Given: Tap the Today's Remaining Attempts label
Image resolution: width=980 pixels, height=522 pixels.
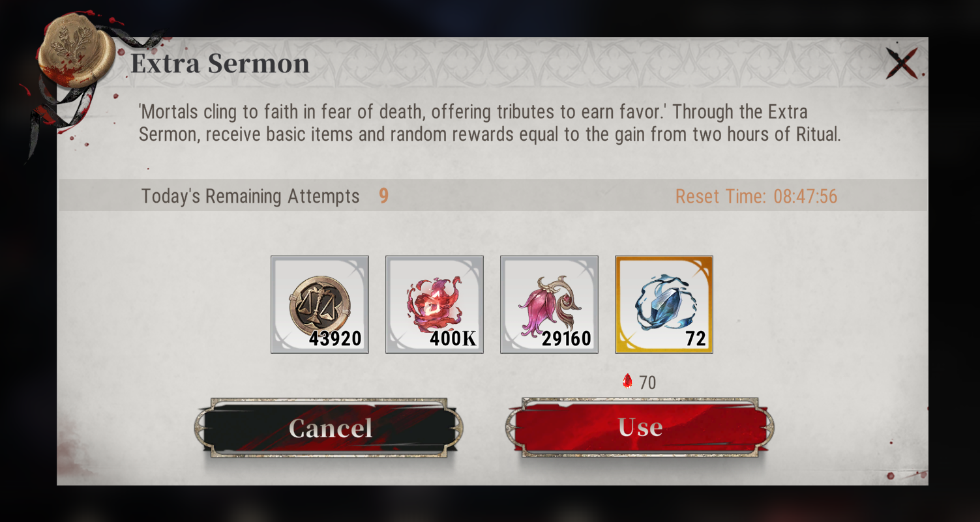Looking at the screenshot, I should (250, 196).
